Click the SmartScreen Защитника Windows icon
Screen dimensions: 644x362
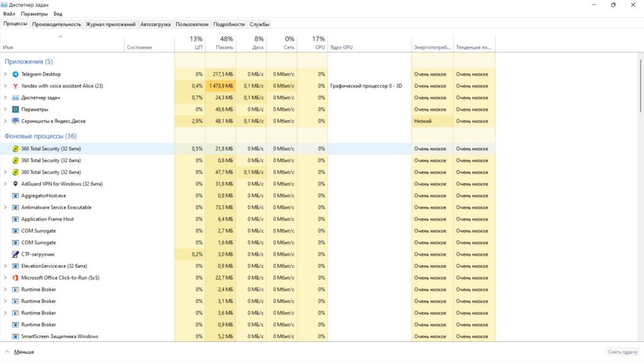tap(15, 337)
